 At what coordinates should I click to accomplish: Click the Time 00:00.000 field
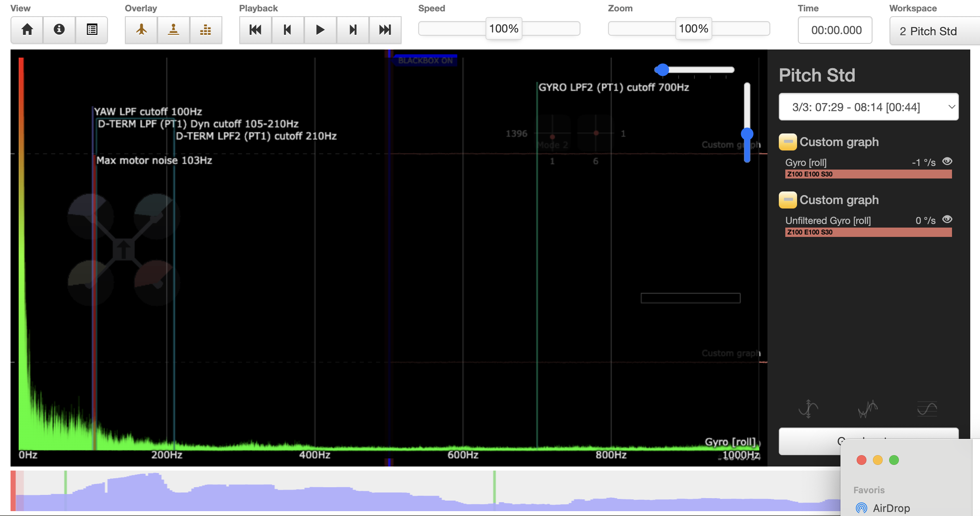click(835, 30)
